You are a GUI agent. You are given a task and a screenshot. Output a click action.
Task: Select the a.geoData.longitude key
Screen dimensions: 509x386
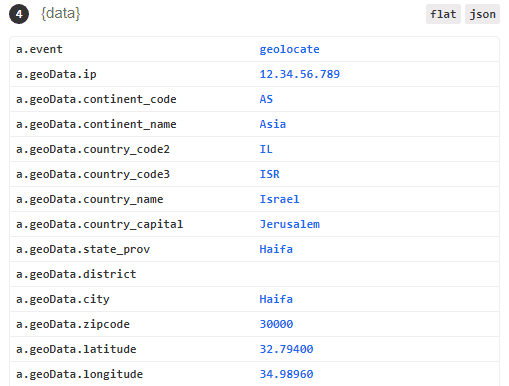click(x=80, y=374)
